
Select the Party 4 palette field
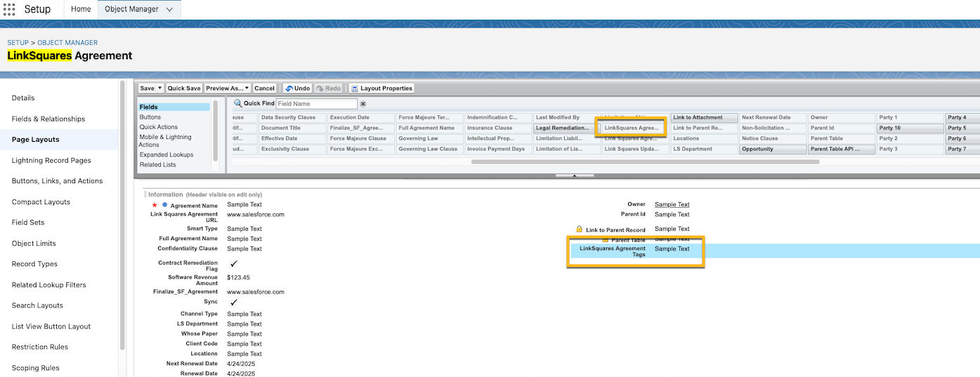tap(962, 117)
